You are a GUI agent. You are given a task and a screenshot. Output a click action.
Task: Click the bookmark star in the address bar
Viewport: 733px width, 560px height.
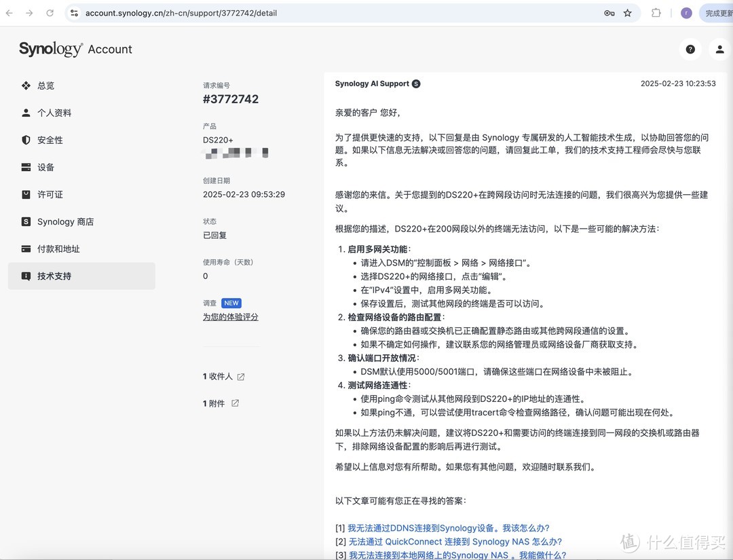point(627,12)
